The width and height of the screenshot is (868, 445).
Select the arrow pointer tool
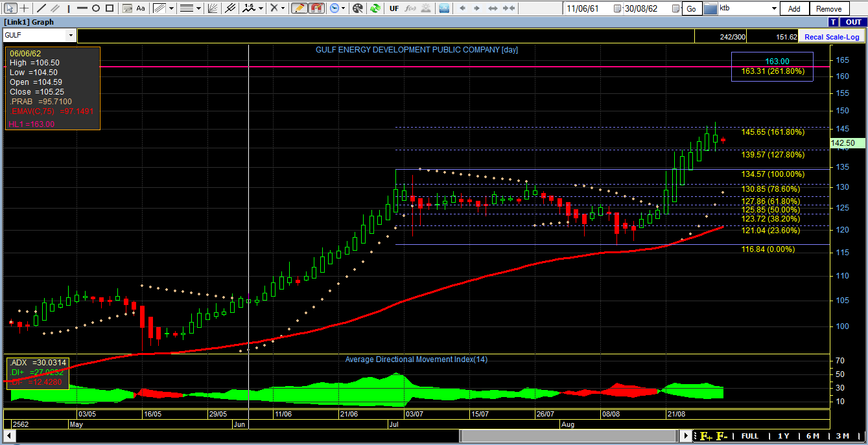tap(10, 8)
